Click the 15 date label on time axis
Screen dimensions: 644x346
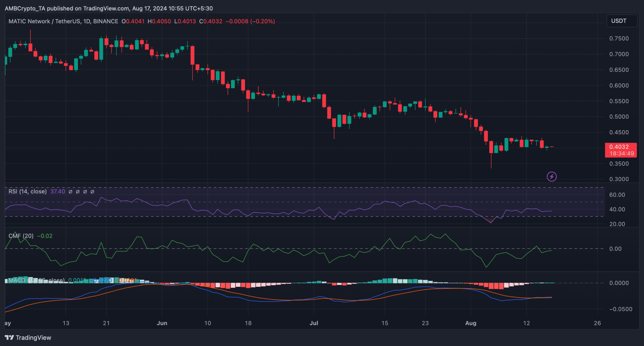click(x=385, y=323)
